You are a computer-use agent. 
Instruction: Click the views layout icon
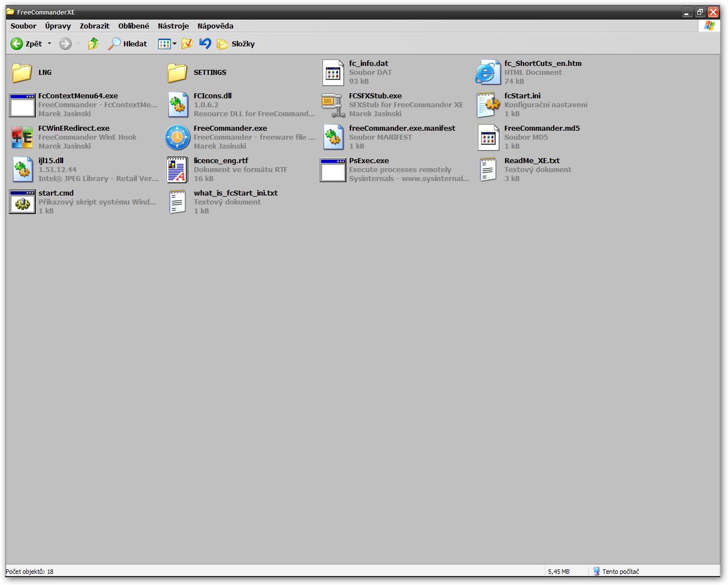click(x=164, y=44)
